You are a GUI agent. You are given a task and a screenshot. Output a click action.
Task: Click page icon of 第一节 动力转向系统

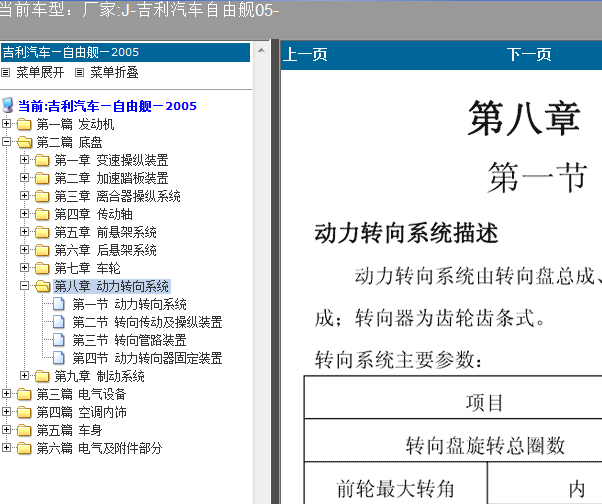[59, 304]
